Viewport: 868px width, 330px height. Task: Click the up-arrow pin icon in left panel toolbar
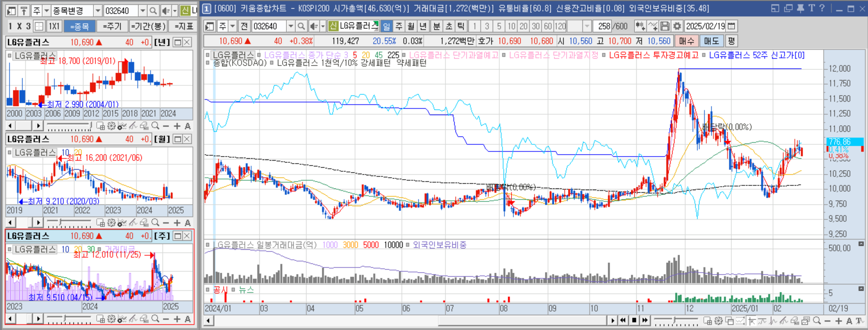24,11
